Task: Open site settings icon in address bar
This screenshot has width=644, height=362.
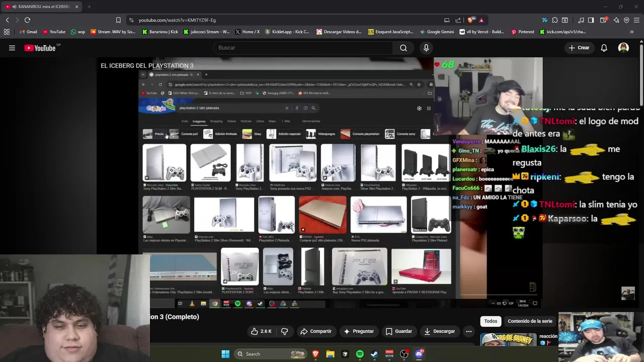Action: click(x=131, y=20)
